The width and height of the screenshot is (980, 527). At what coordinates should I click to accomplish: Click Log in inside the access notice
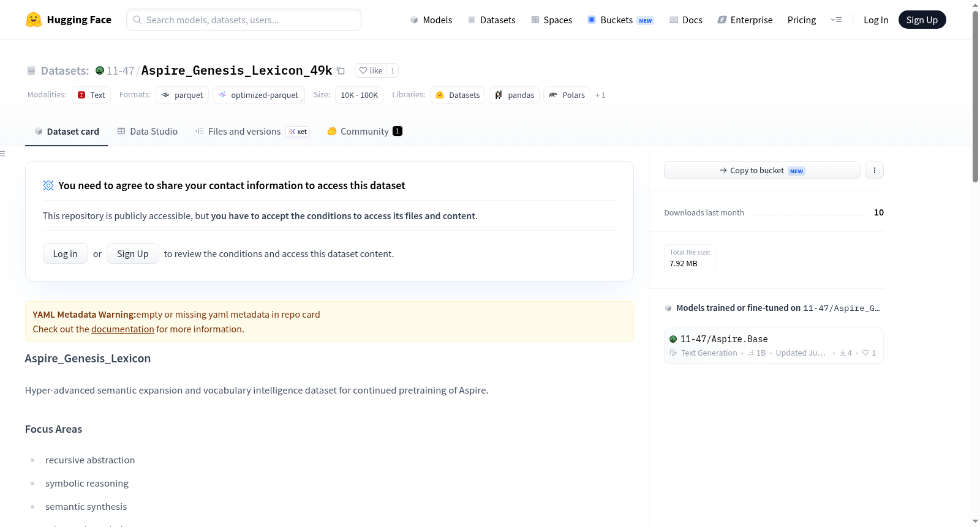[66, 253]
